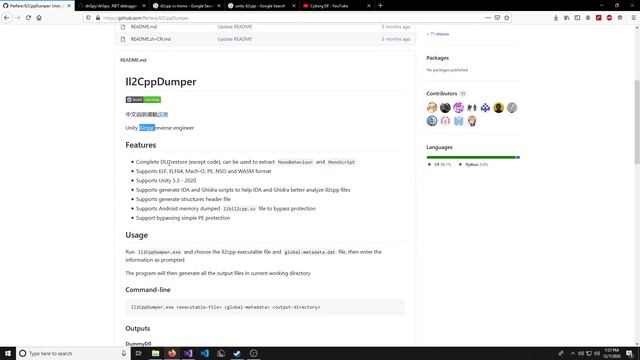Viewport: 640px width, 360px height.
Task: Open File Explorer from the taskbar
Action: [156, 353]
